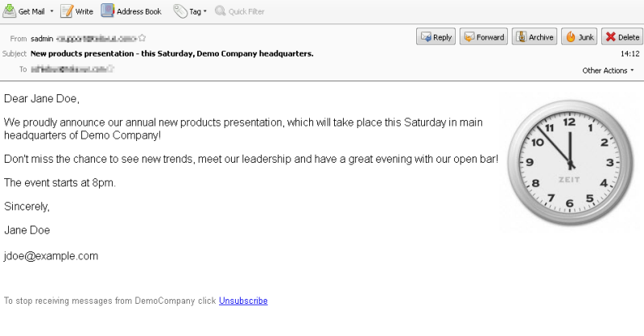
Task: Star the sender's contact in From field
Action: [x=142, y=37]
